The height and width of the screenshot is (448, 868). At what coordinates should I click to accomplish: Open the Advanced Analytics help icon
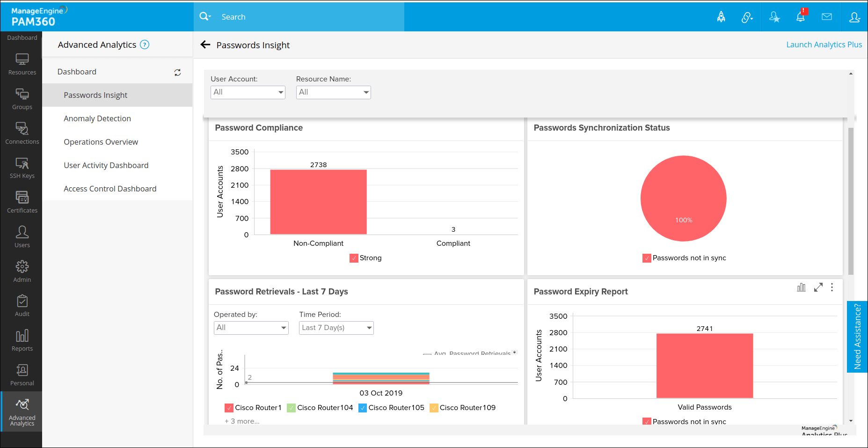[145, 45]
